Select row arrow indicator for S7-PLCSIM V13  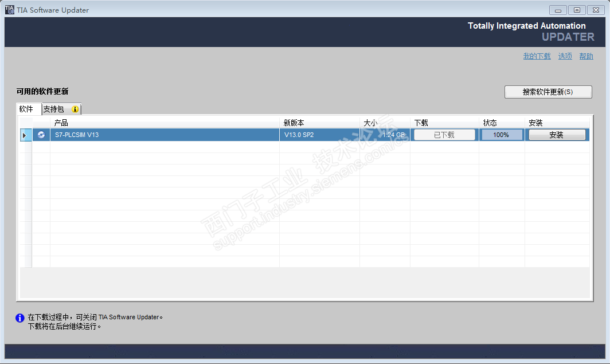[x=26, y=135]
